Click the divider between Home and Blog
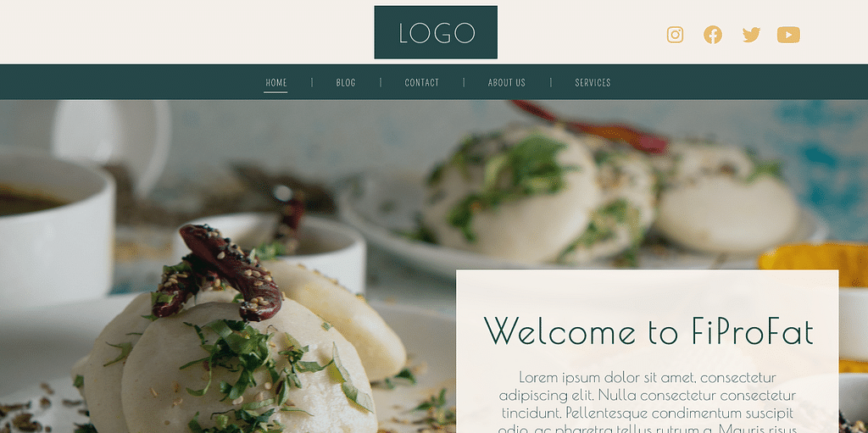The image size is (868, 433). (x=312, y=82)
